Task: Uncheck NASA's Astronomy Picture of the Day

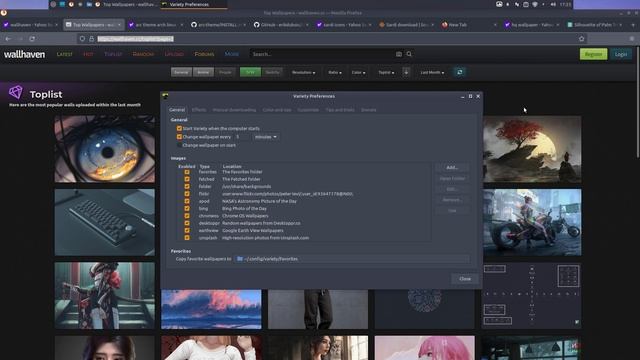Action: point(187,201)
